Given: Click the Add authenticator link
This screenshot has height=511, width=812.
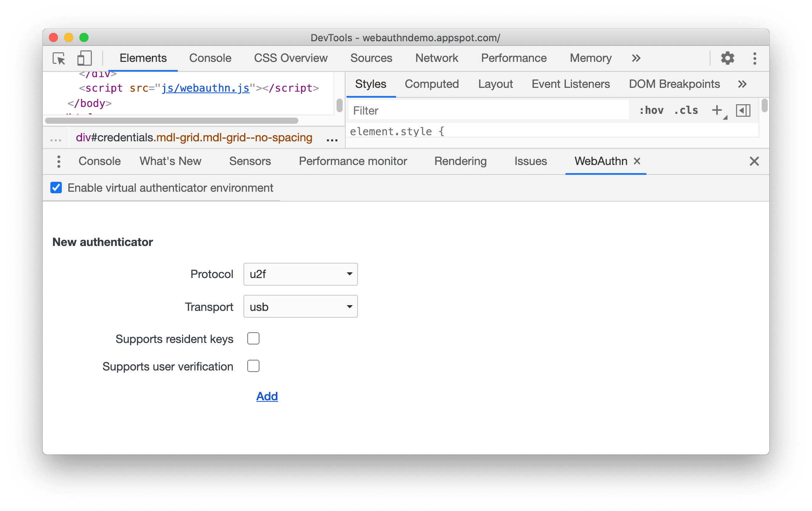Looking at the screenshot, I should 266,395.
